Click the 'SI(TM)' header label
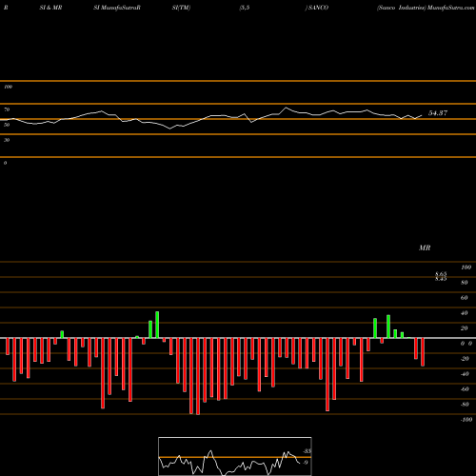This screenshot has height=476, width=476. point(181,8)
